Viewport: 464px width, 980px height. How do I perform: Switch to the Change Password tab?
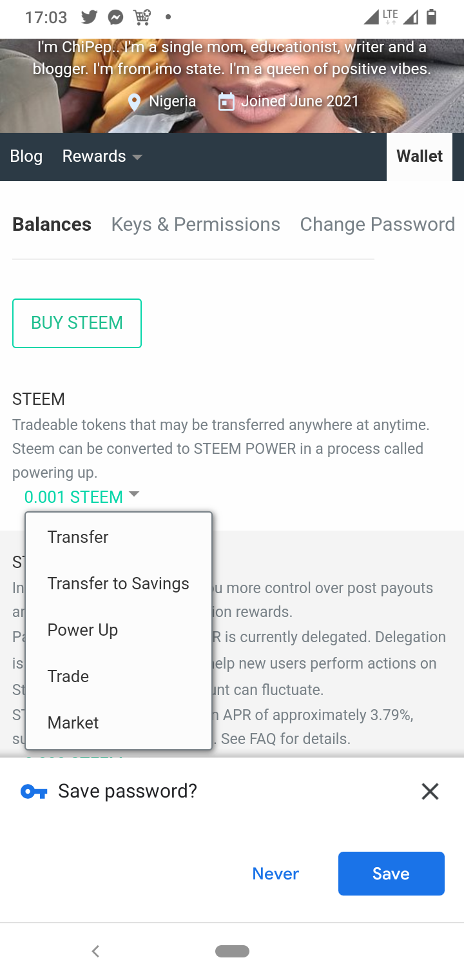378,224
